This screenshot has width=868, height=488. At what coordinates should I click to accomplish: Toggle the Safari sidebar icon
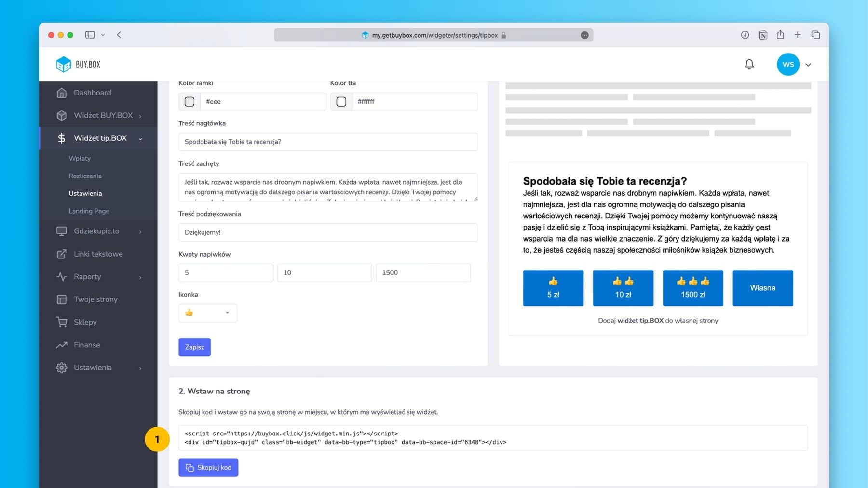[90, 35]
